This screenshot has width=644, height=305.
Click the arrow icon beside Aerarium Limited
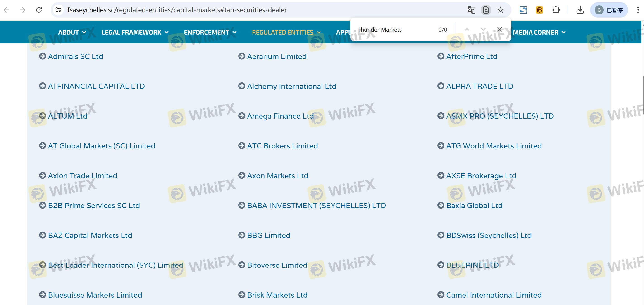(241, 56)
